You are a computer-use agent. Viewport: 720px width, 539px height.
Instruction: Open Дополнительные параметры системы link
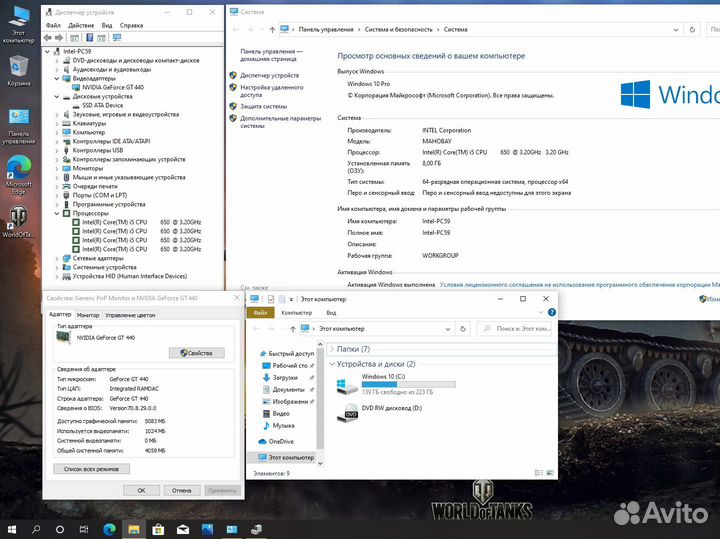pos(281,122)
